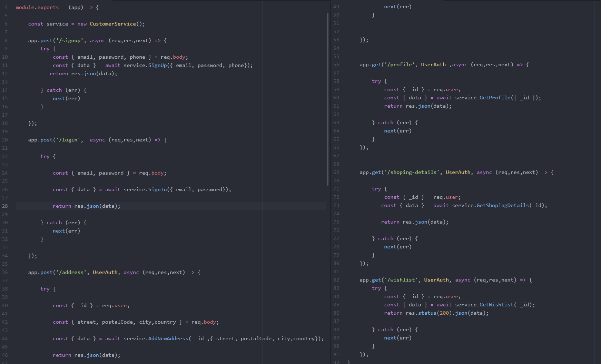Click 'UserAuth' in the '/wishlist' route line
This screenshot has height=364, width=601.
(x=436, y=280)
